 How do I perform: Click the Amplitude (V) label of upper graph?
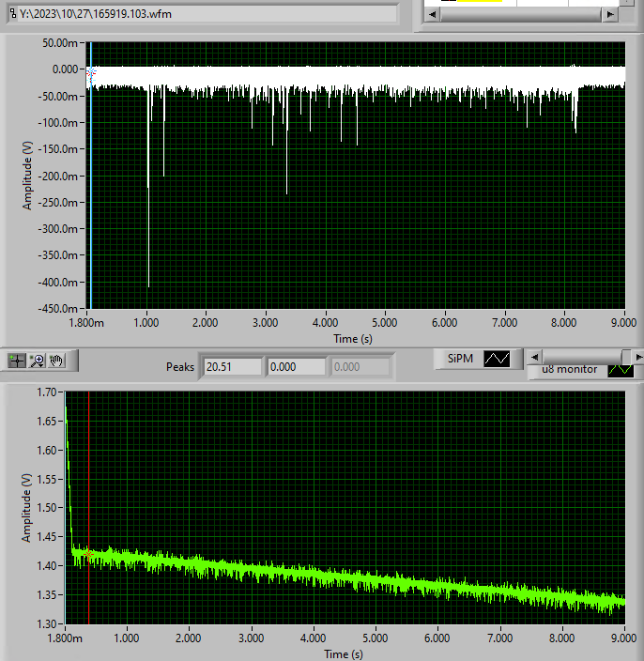[27, 176]
